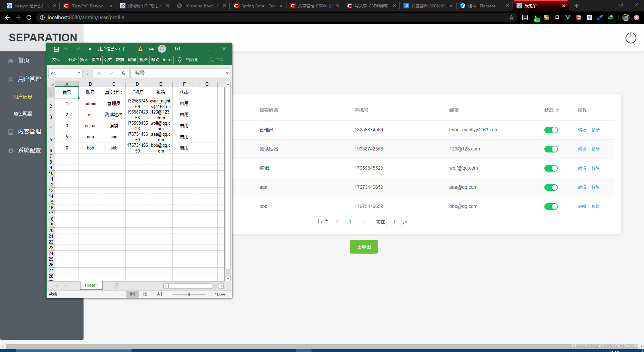Click 编辑 link for the 管理员 row

tap(582, 130)
